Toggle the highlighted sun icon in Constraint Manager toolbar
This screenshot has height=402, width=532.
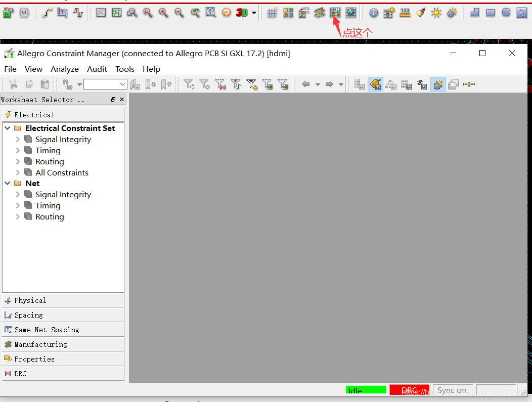click(438, 84)
